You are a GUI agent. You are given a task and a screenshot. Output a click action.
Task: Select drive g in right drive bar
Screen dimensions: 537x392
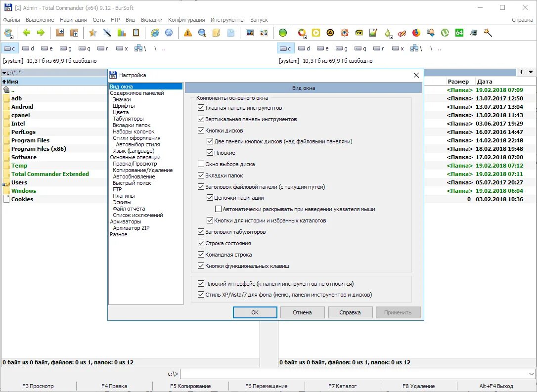(342, 48)
